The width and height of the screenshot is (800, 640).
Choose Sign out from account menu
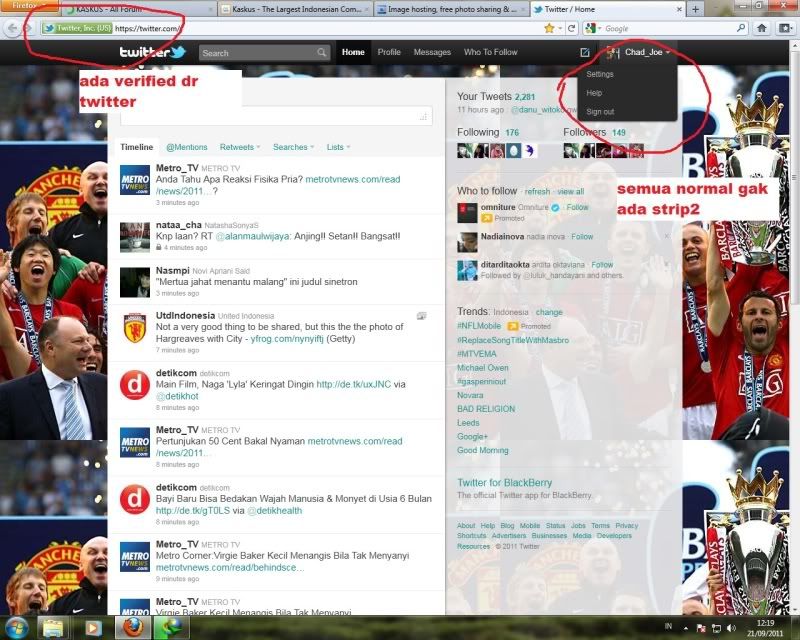tap(600, 111)
